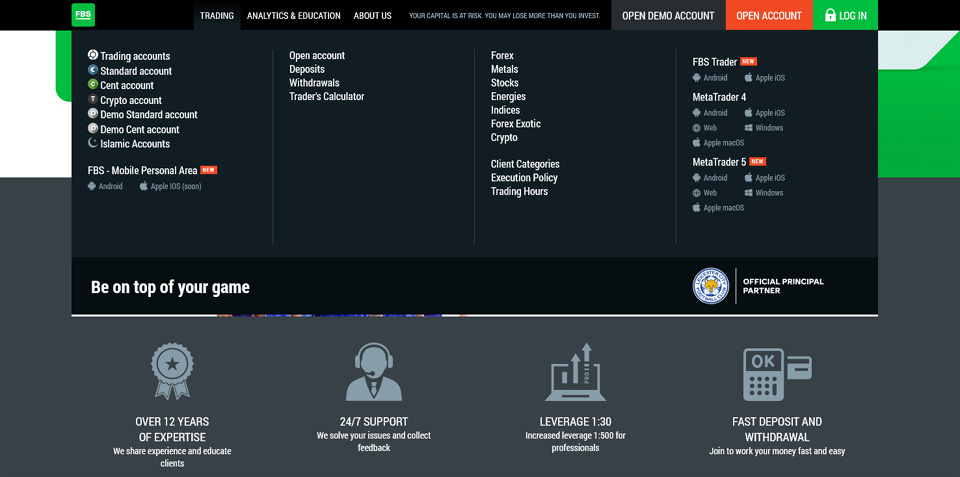Click the Demo Standard account icon
Viewport: 960px width, 477px height.
tap(93, 114)
